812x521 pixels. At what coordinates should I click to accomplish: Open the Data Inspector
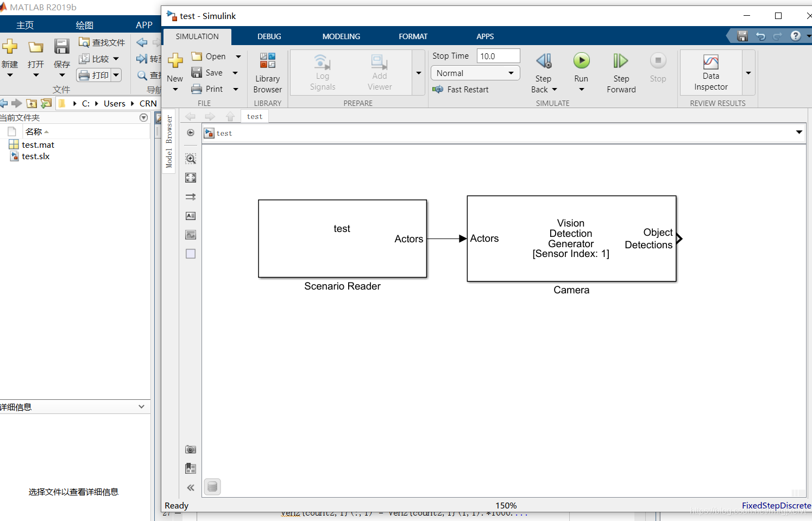click(x=710, y=72)
